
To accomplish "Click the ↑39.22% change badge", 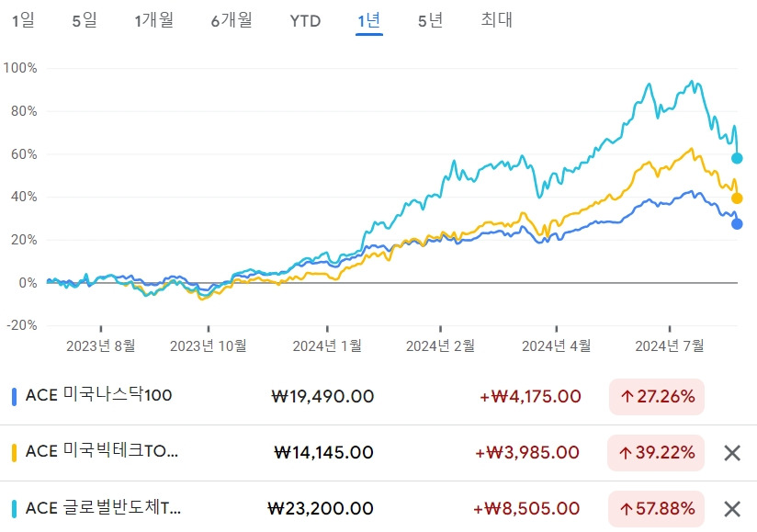I will pyautogui.click(x=656, y=452).
